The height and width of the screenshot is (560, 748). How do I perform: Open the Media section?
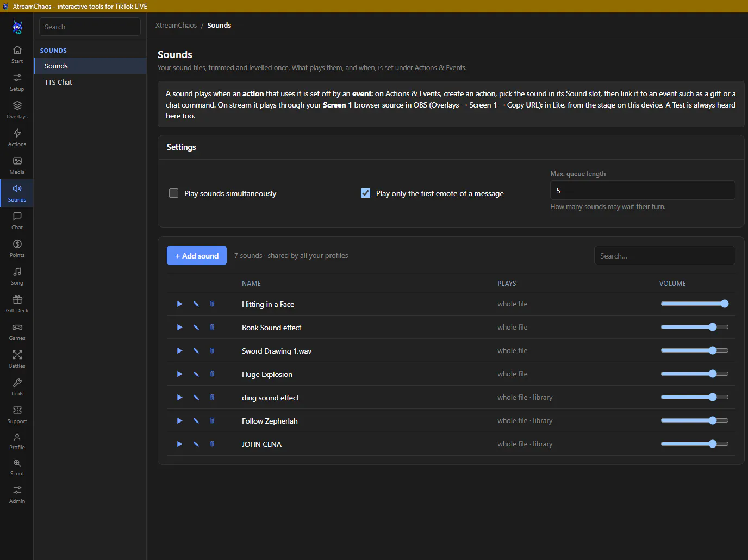pyautogui.click(x=17, y=165)
